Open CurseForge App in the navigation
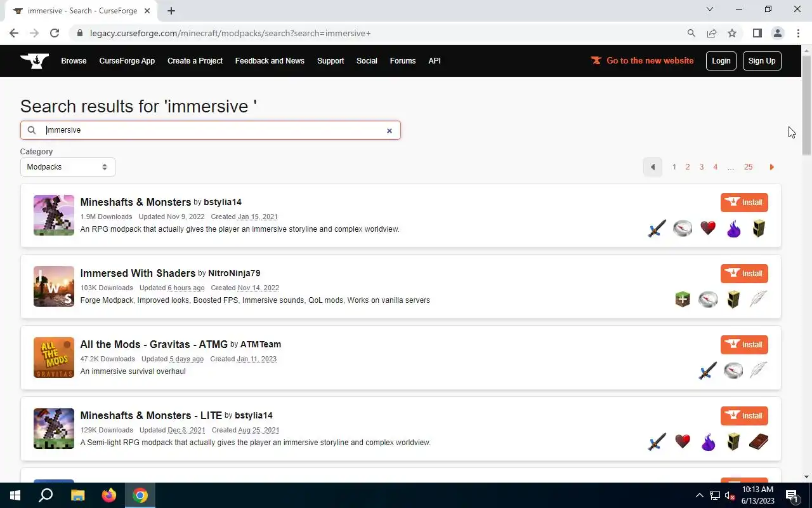Image resolution: width=812 pixels, height=508 pixels. click(x=127, y=61)
